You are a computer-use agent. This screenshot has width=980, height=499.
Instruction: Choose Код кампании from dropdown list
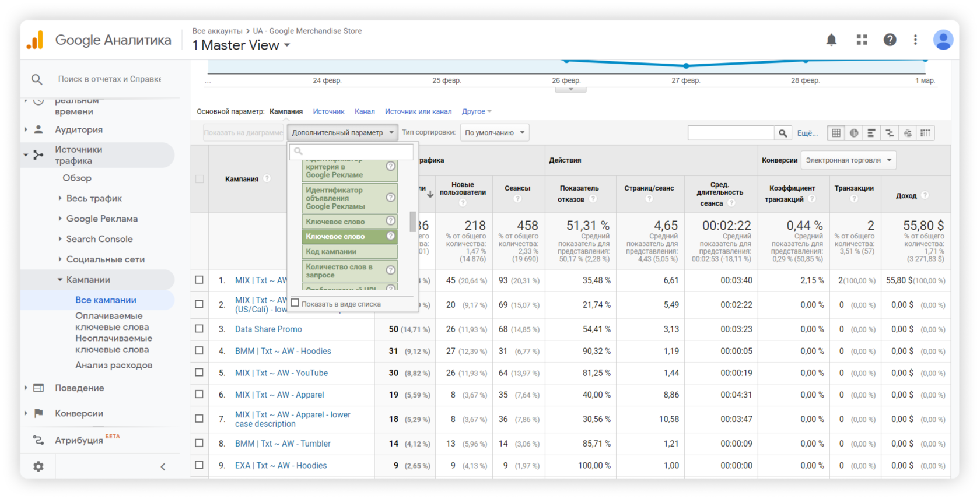point(349,251)
